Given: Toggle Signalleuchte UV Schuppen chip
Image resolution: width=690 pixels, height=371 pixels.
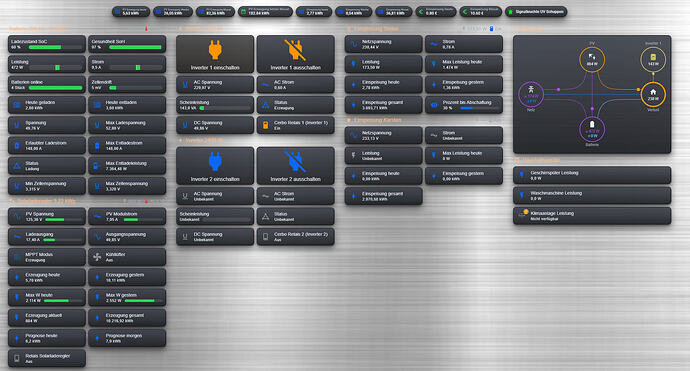Looking at the screenshot, I should [x=536, y=12].
